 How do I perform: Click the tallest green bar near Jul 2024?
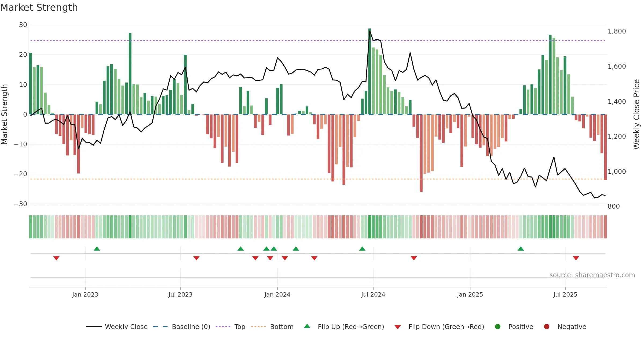pos(369,71)
